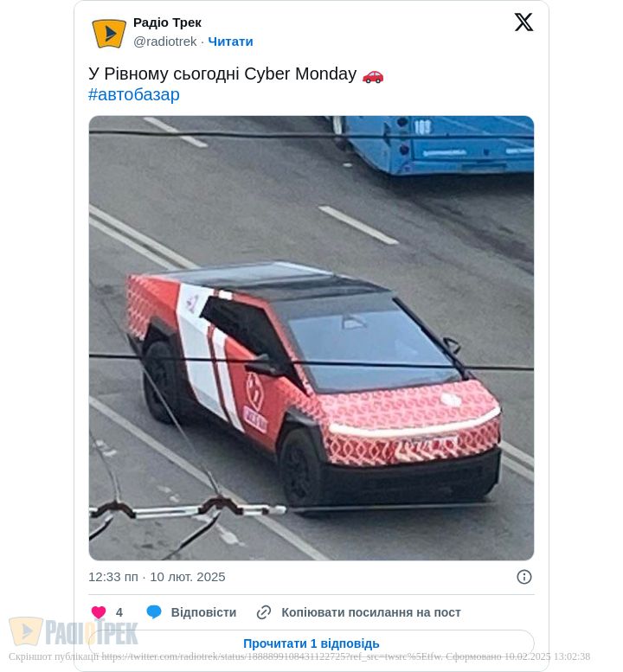The height and width of the screenshot is (672, 623).
Task: Click the 12:33 пп · 10 лют. 2025 timestamp
Action: [157, 577]
